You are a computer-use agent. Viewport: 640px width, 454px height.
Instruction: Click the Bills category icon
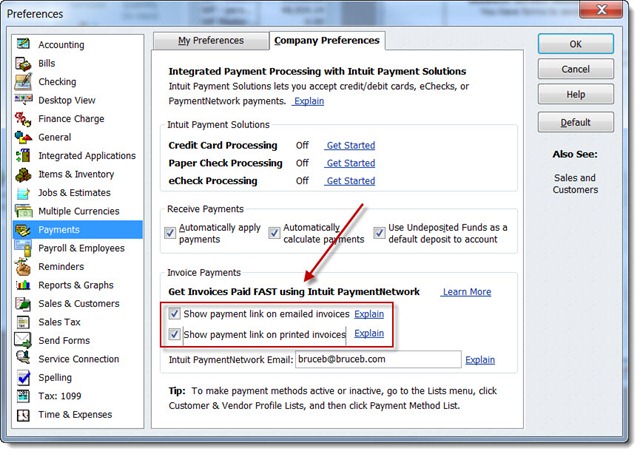point(23,63)
